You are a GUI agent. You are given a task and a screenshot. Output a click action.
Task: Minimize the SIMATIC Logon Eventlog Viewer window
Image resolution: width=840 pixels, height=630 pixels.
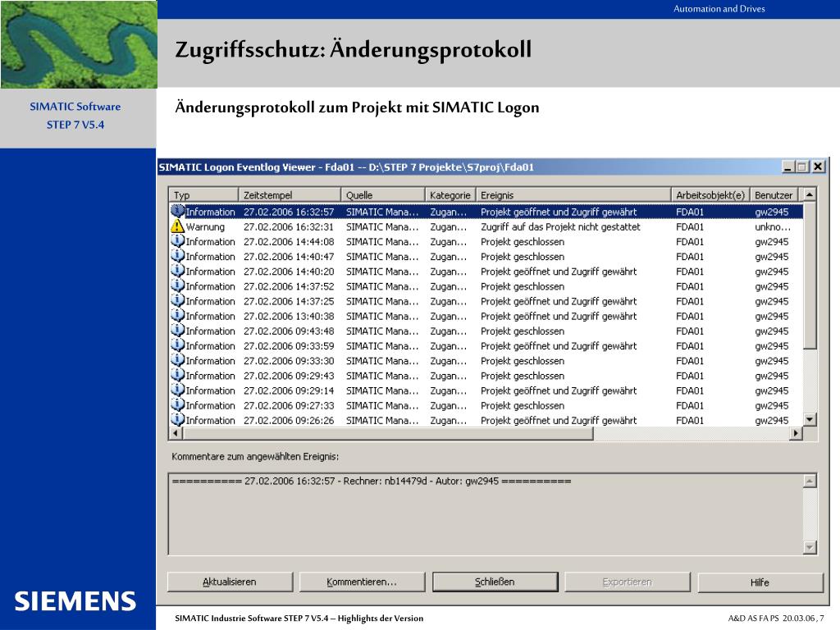787,167
